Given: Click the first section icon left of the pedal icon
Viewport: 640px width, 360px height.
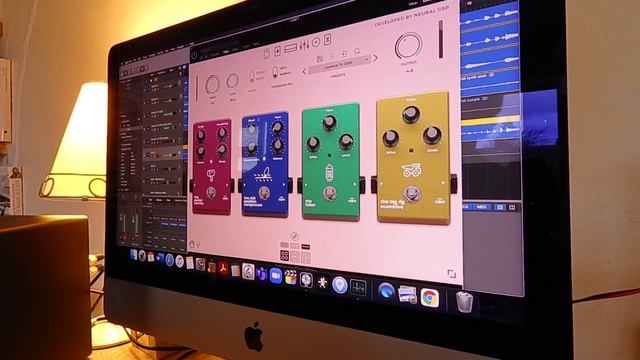Looking at the screenshot, I should point(267,53).
